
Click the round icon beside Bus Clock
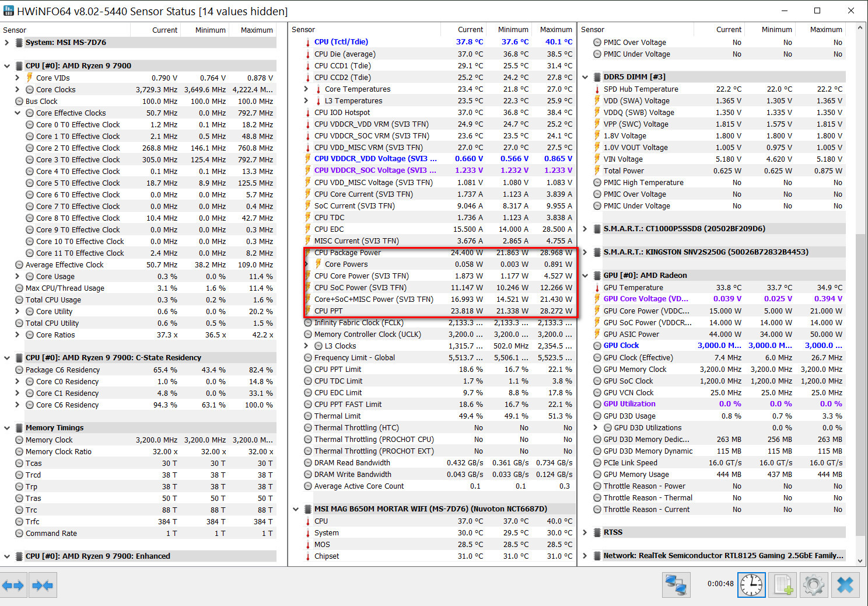point(19,102)
